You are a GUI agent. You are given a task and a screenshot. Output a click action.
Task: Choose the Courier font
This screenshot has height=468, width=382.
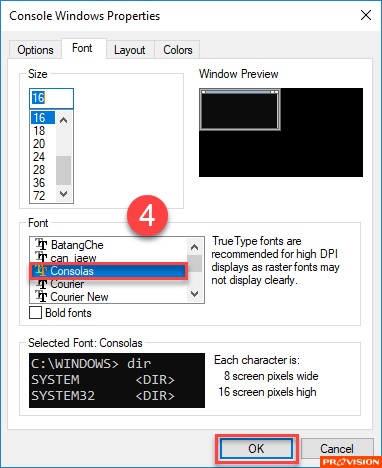click(x=108, y=284)
